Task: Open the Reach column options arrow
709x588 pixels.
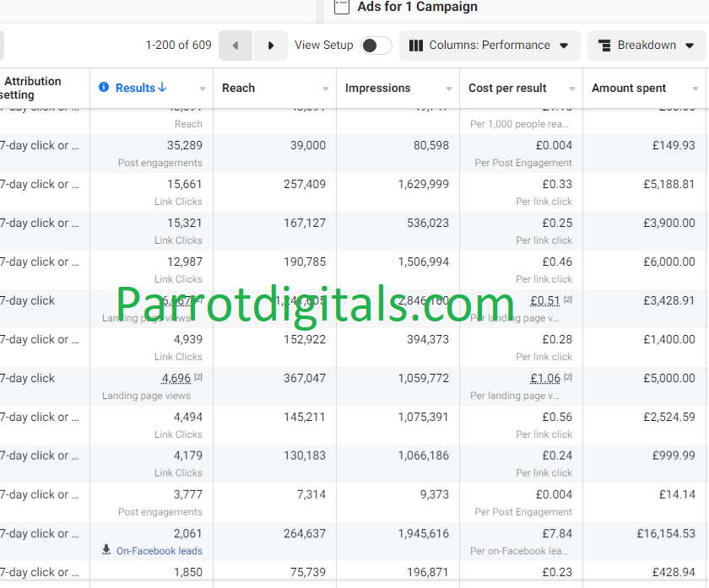Action: coord(326,89)
